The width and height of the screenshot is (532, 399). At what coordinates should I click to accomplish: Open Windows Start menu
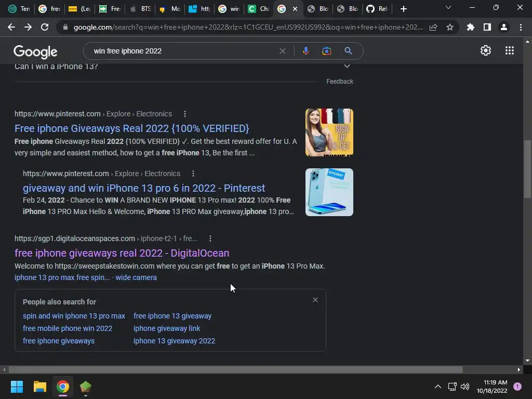click(x=17, y=387)
